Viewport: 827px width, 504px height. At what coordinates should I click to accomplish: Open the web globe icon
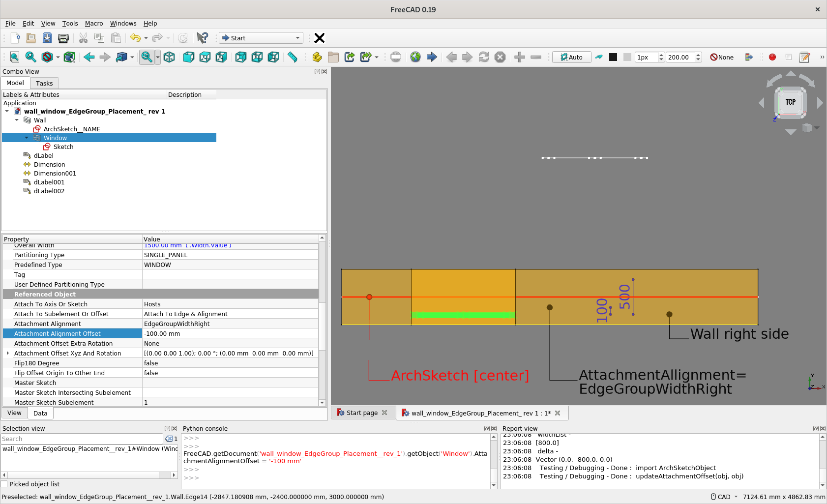point(415,57)
